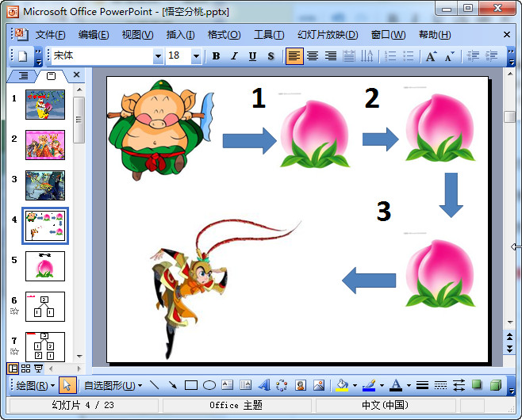Apply font color
The height and width of the screenshot is (420, 522).
pyautogui.click(x=396, y=385)
